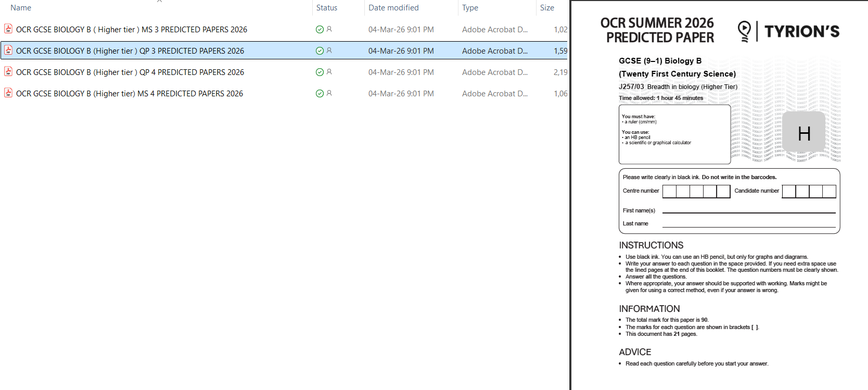Click the PDF icon of the QP 4 file
Viewport: 868px width, 390px height.
[x=8, y=72]
